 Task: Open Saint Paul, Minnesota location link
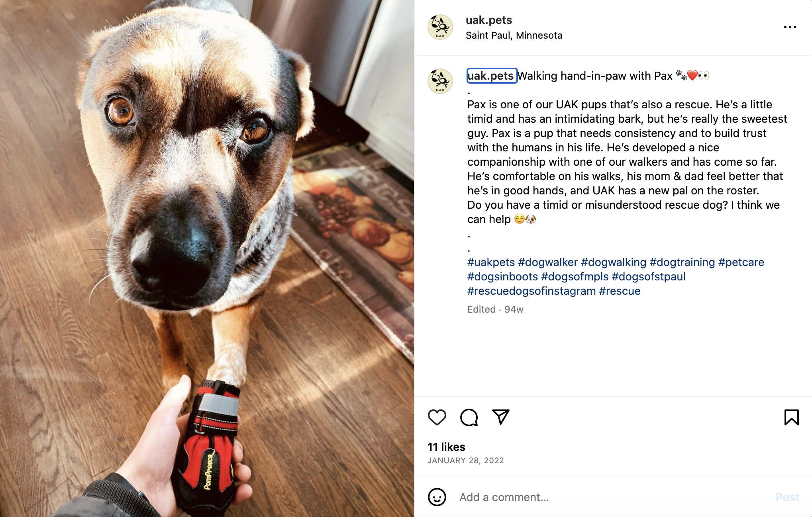pos(514,35)
